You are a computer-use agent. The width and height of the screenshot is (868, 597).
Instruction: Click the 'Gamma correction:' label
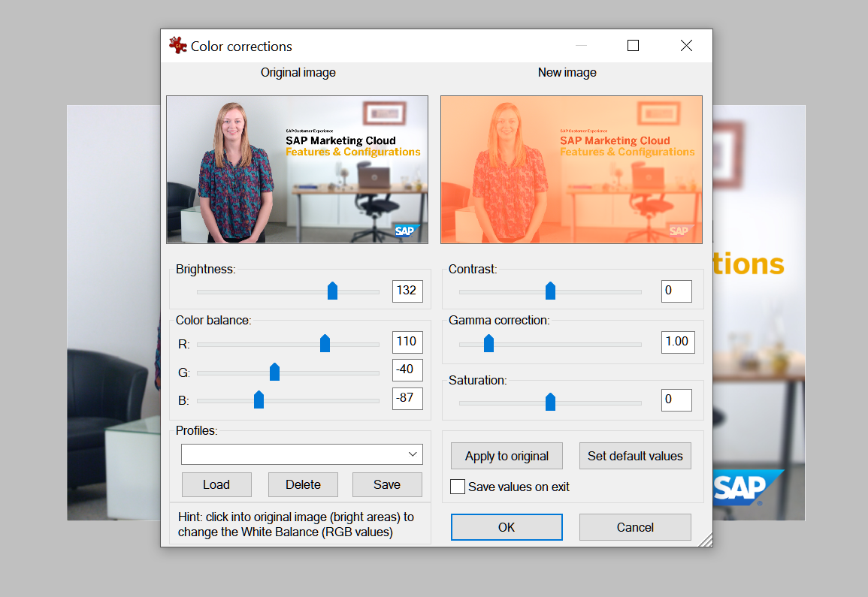499,321
